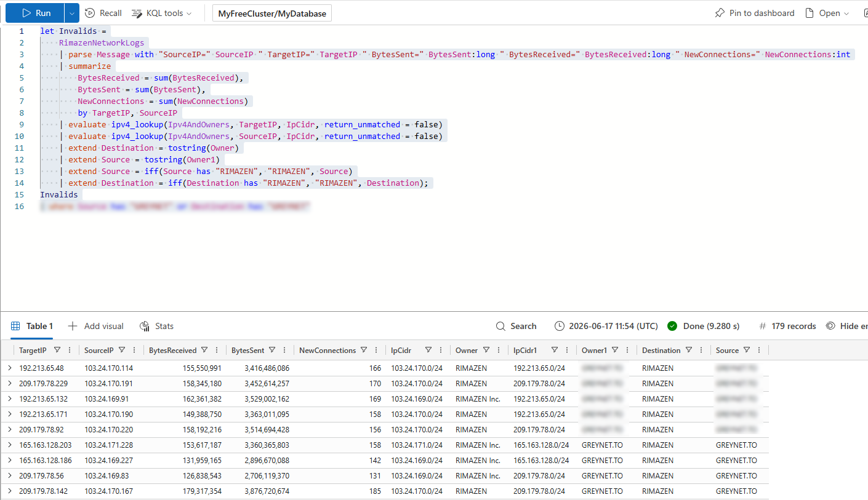Expand the row with TargetIP 209.179.78.56

coord(9,475)
